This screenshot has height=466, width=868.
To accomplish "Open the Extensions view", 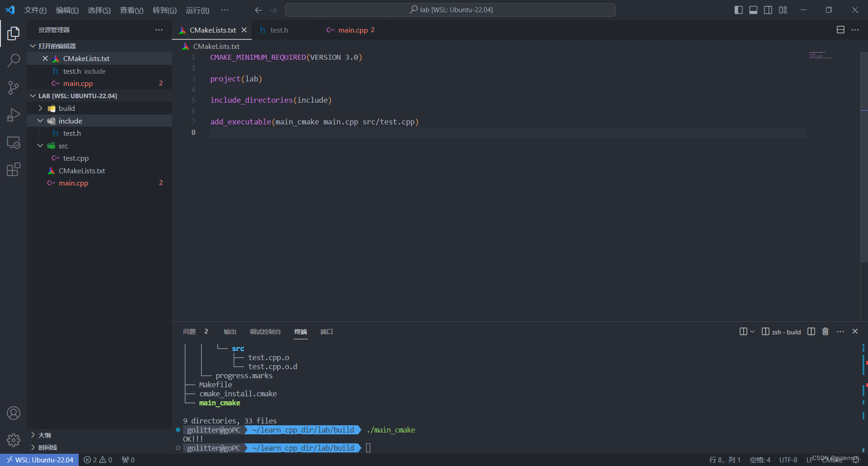I will point(14,170).
